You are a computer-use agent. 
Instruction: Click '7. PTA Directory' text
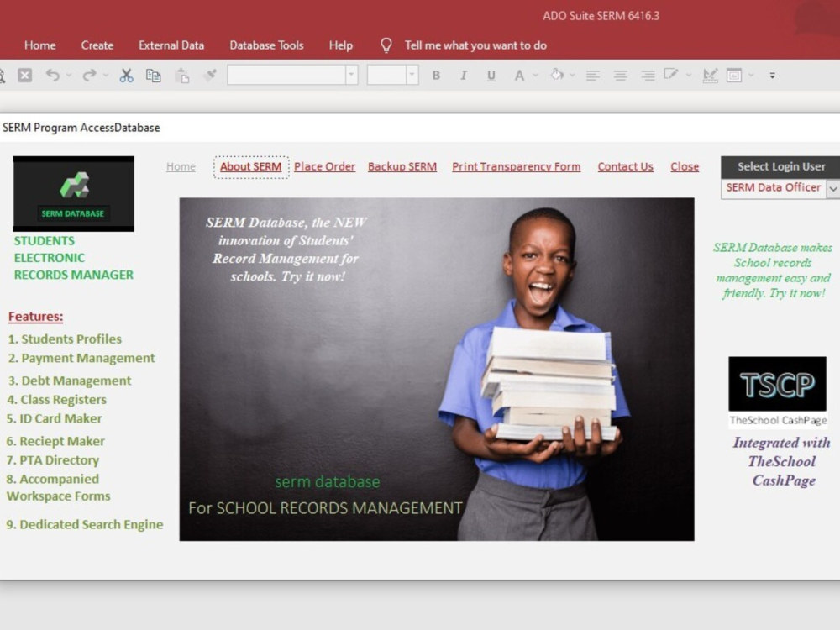(53, 460)
